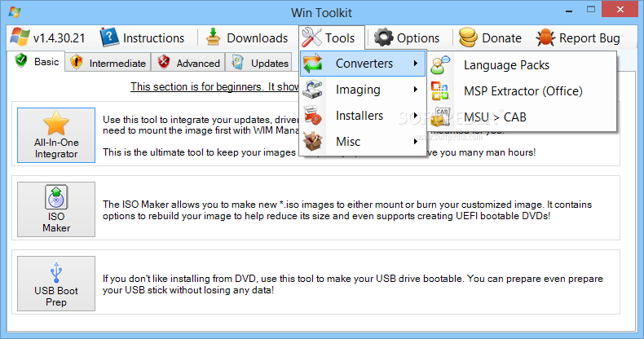644x339 pixels.
Task: Launch the ISO Maker button
Action: point(56,209)
